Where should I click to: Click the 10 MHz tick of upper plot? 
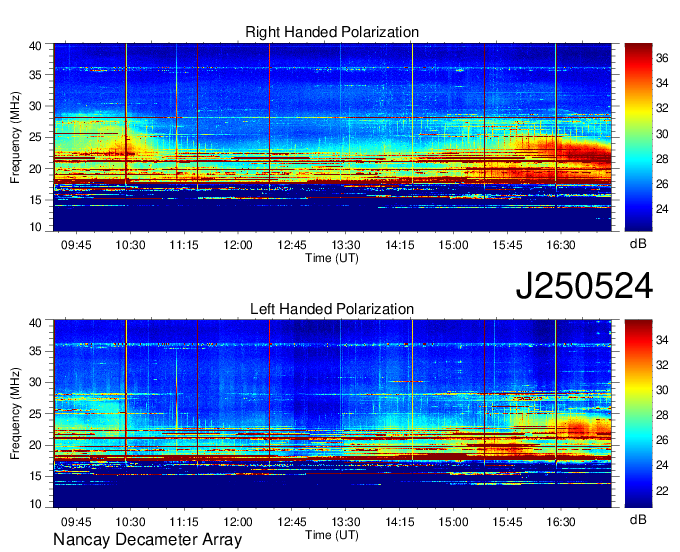coord(36,227)
